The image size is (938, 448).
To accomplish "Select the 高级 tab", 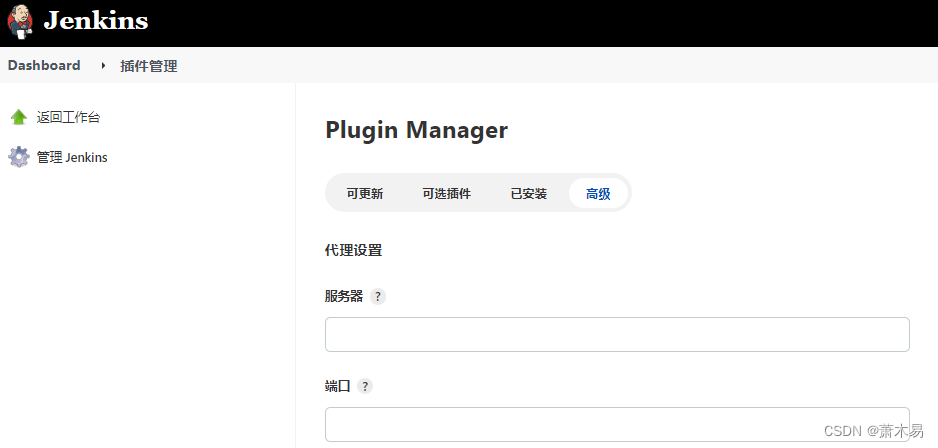I will pyautogui.click(x=598, y=193).
